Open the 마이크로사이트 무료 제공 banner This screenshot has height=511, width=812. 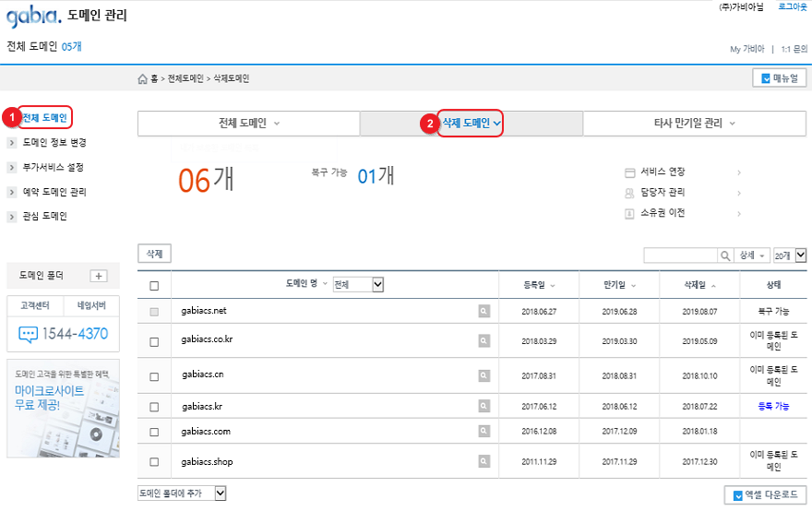point(63,409)
